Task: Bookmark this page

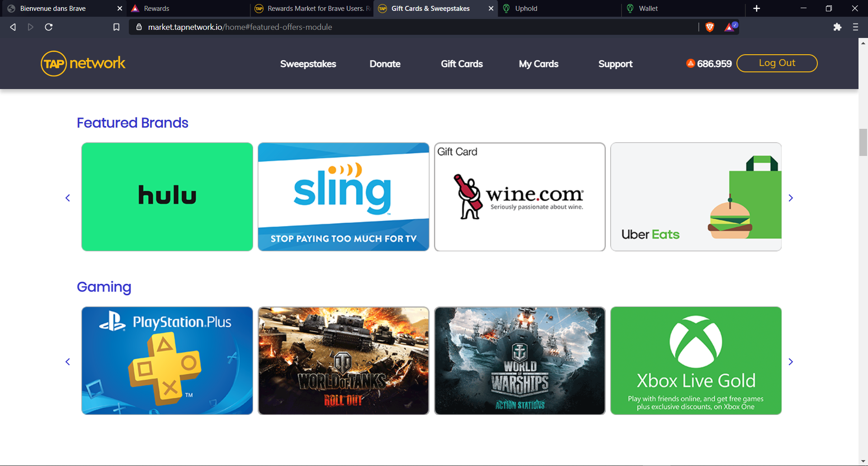Action: pos(116,27)
